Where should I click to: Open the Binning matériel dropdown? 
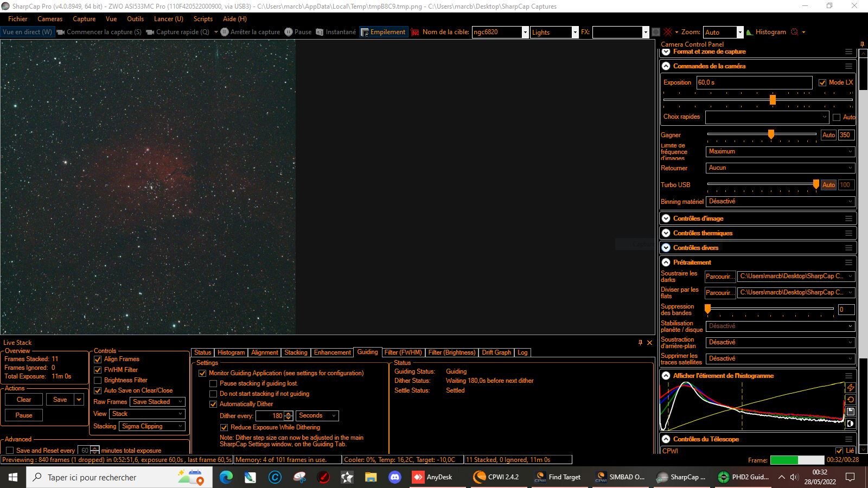[x=781, y=201]
